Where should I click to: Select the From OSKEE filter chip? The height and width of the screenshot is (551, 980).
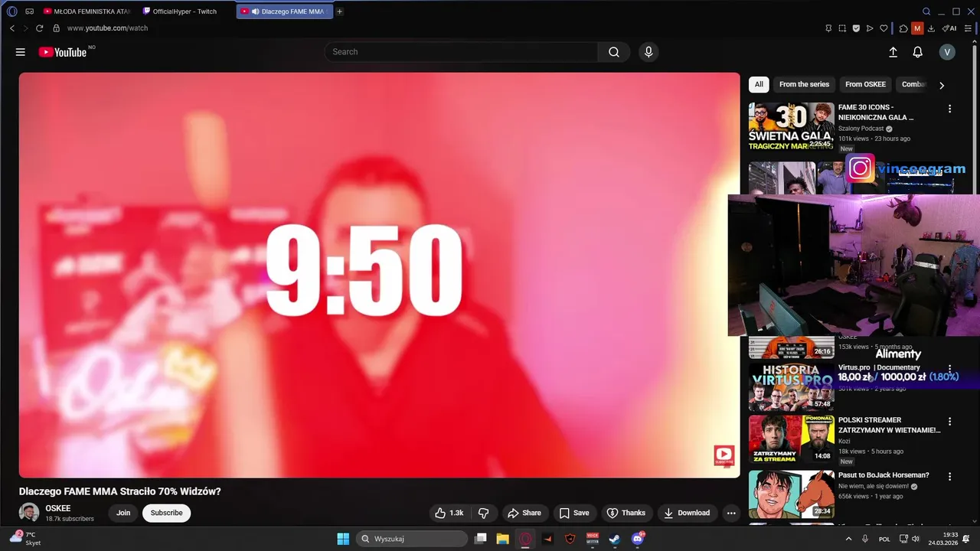click(x=865, y=84)
